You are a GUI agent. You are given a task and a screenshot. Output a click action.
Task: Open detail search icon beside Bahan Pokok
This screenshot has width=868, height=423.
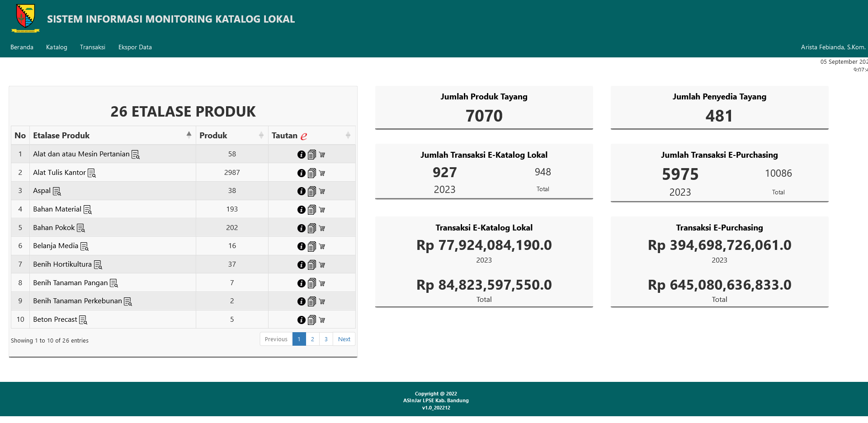(81, 228)
